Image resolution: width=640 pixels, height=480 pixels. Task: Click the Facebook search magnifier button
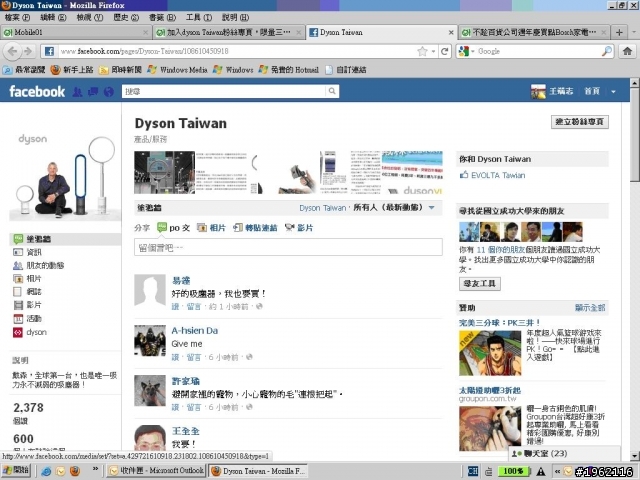point(332,91)
